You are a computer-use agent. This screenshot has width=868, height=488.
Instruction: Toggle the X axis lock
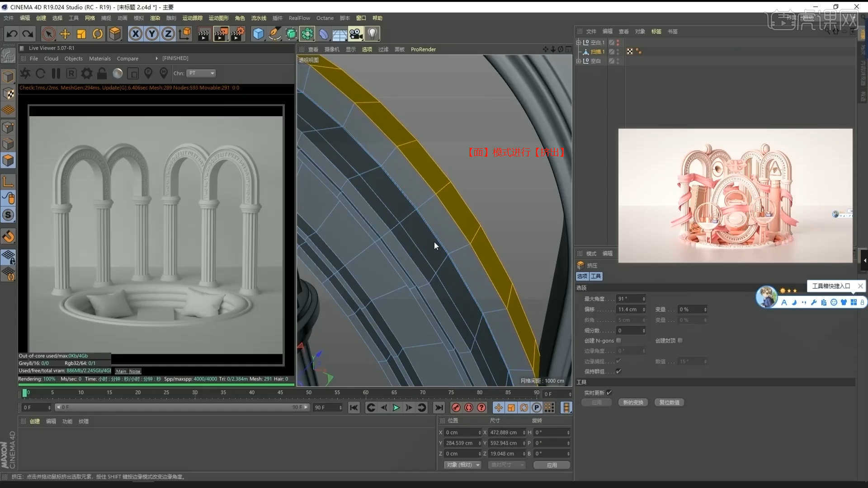(x=135, y=34)
